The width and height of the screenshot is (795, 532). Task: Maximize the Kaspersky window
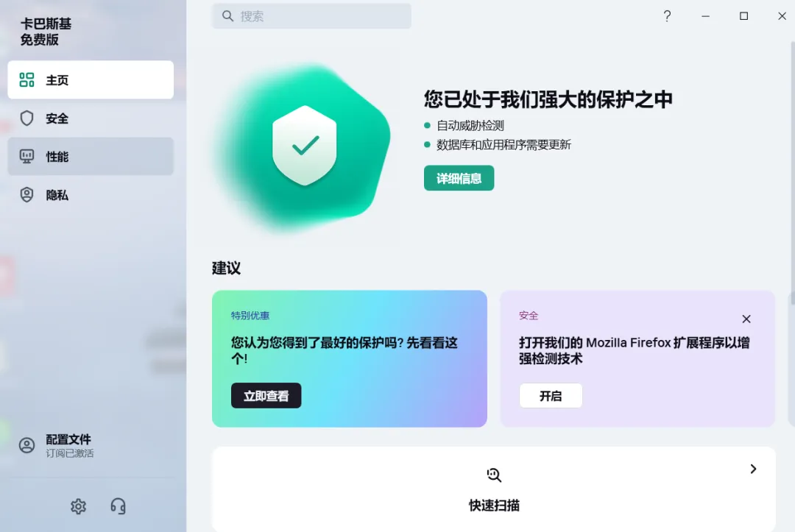pos(743,16)
